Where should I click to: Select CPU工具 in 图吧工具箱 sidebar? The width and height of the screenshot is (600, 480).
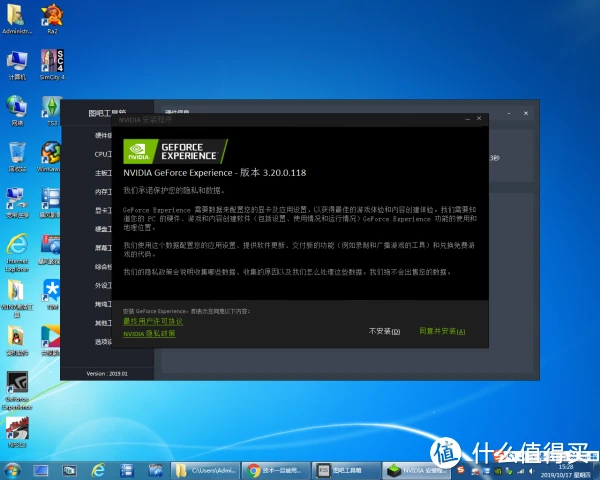click(x=103, y=154)
